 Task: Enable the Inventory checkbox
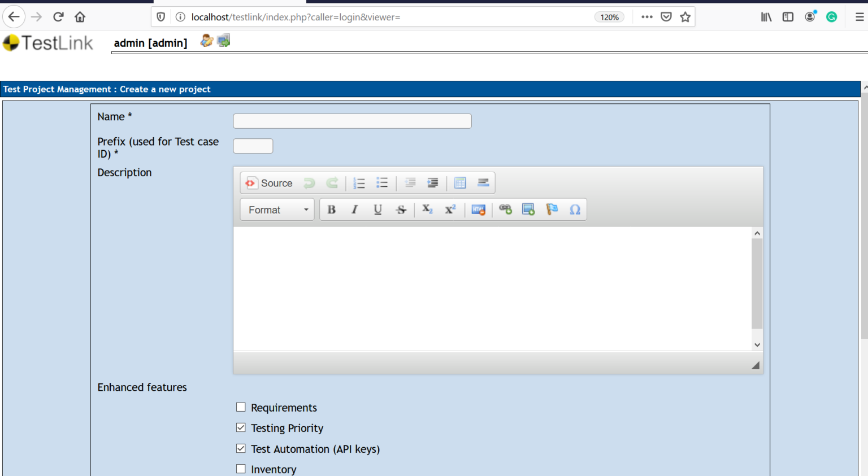241,469
